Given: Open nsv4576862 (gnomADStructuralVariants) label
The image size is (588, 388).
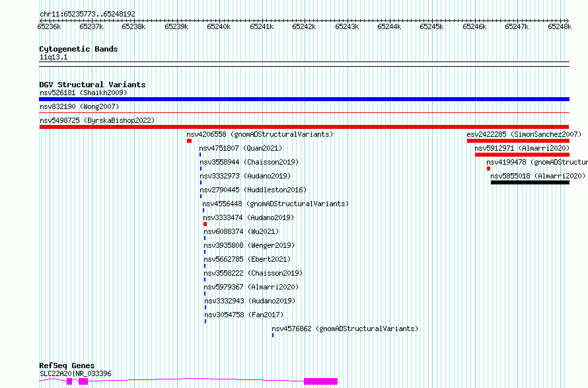Looking at the screenshot, I should coord(345,329).
